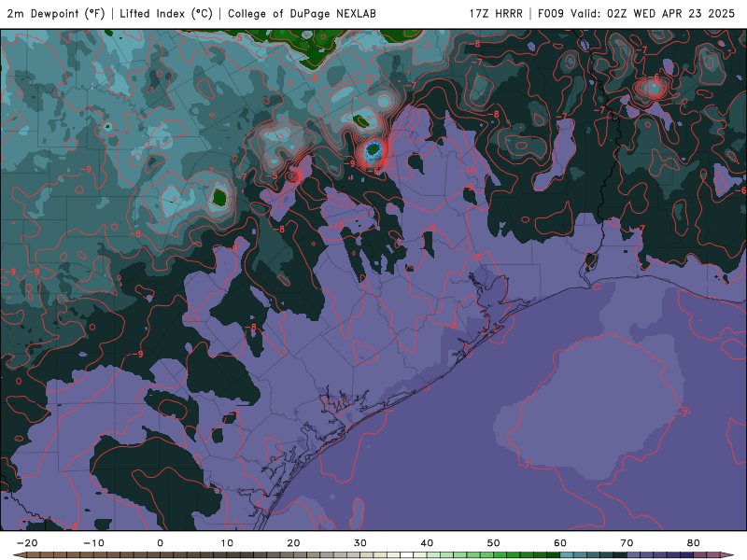Click the 20 label on the color scale
This screenshot has height=560, width=747.
[x=293, y=543]
